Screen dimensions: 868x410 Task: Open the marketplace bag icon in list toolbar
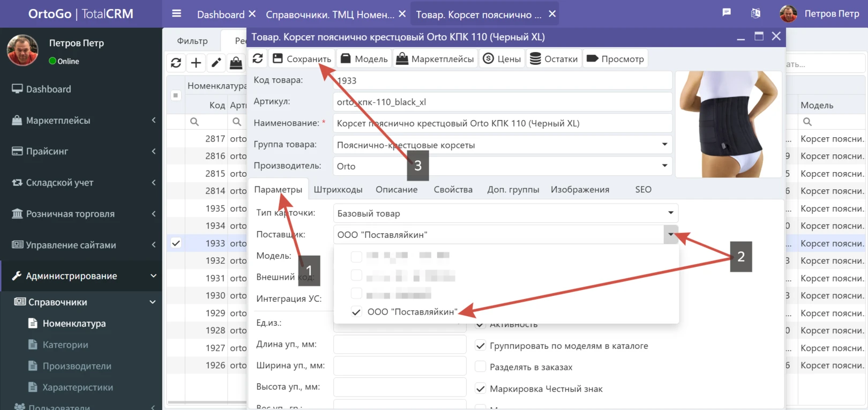coord(236,63)
